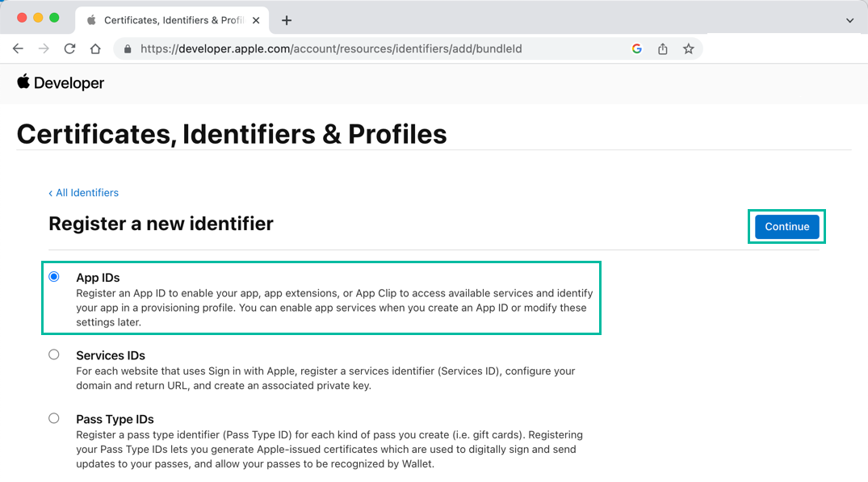Click the Google icon in address bar
This screenshot has height=482, width=868.
(x=636, y=48)
